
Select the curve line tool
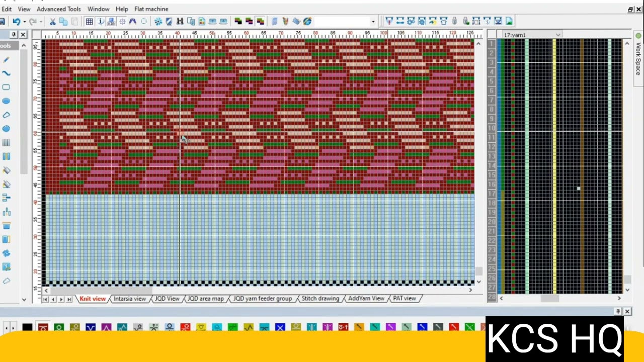pos(6,73)
